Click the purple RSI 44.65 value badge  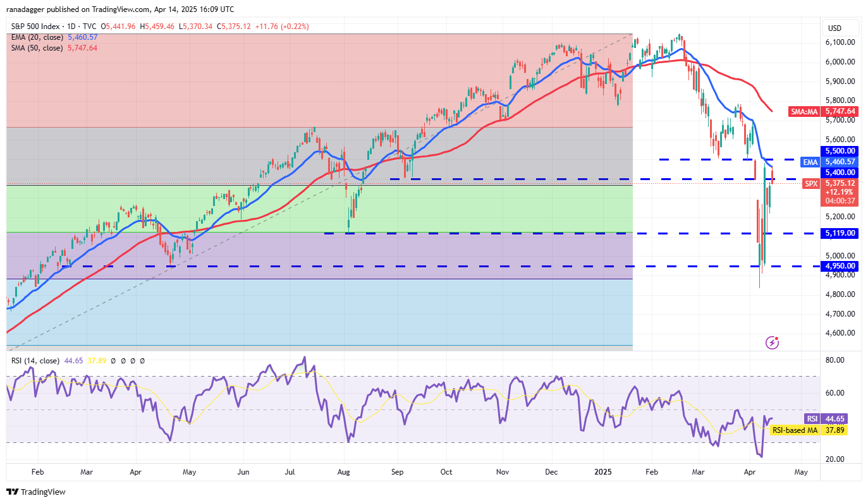click(x=826, y=418)
